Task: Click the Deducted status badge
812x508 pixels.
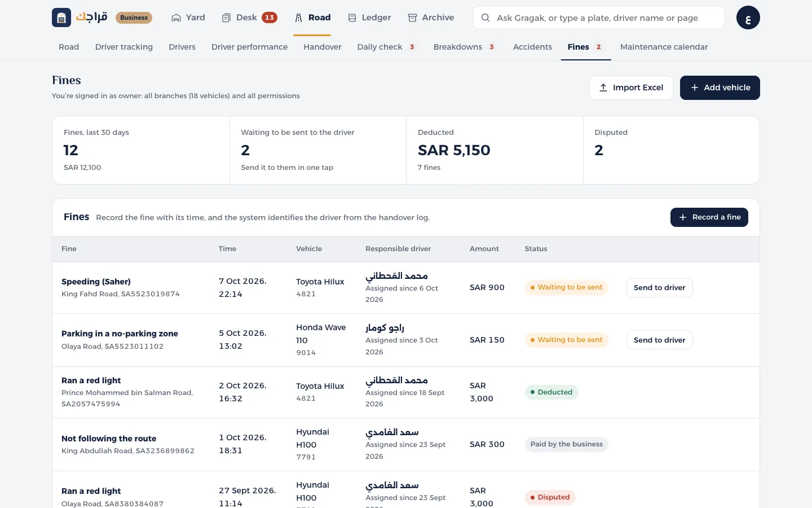Action: pos(551,392)
